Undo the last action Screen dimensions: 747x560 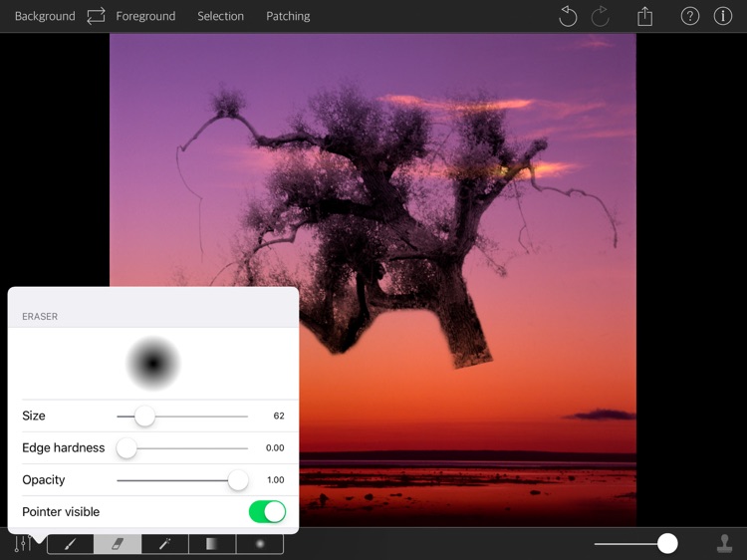[x=568, y=16]
